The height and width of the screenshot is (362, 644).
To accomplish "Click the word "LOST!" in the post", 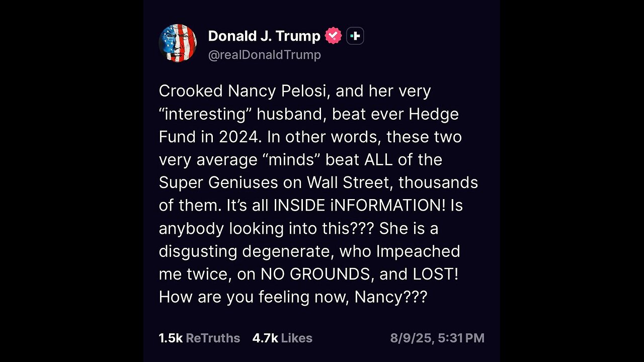I will 440,274.
